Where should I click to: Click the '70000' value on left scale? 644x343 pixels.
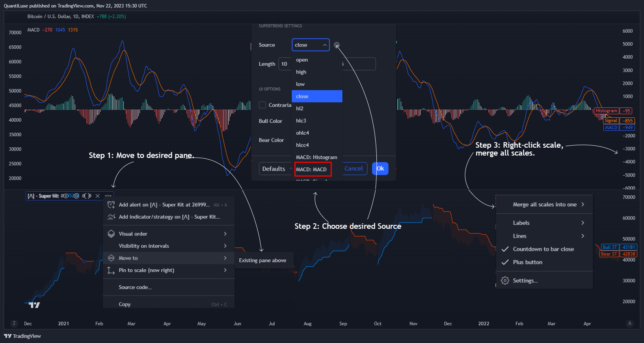[15, 33]
